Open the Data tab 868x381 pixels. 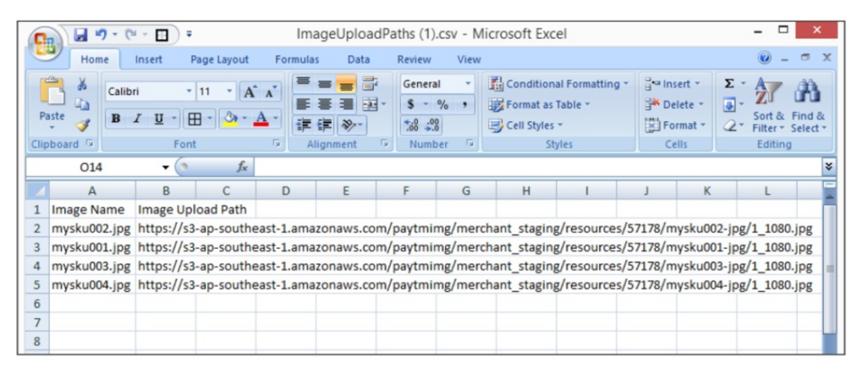coord(359,59)
